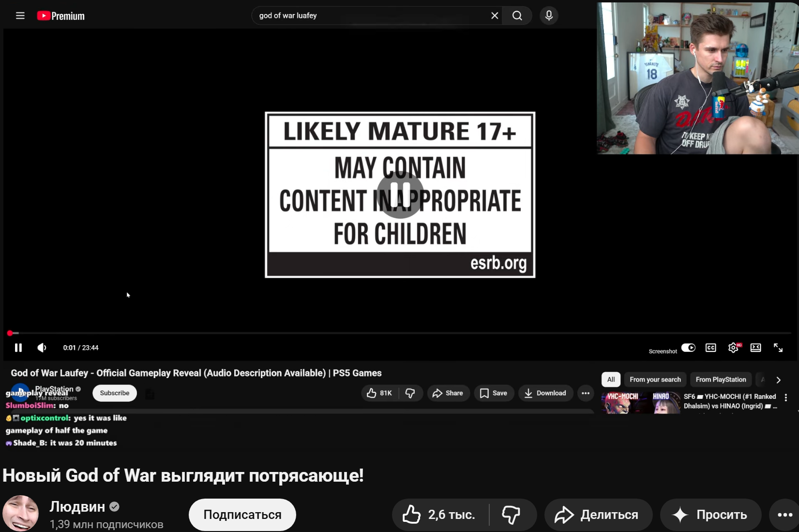Turn on closed captions (CC)
This screenshot has width=799, height=532.
click(x=711, y=348)
